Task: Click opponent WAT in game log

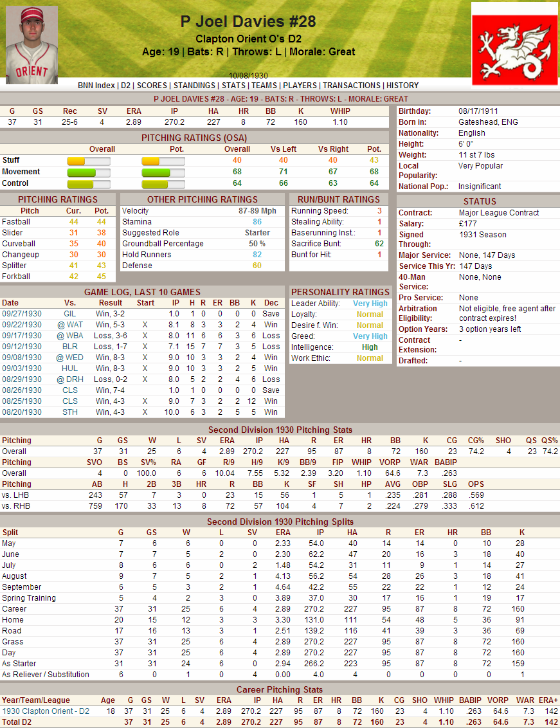Action: [x=70, y=325]
